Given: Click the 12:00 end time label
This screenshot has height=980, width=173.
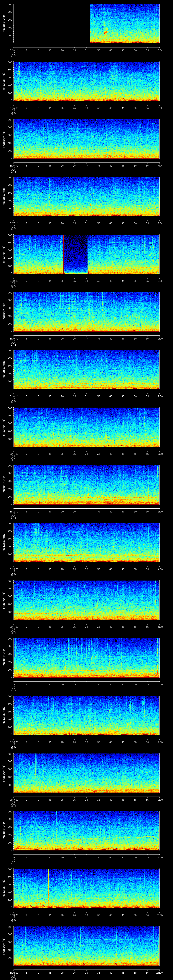Looking at the screenshot, I should [x=159, y=454].
